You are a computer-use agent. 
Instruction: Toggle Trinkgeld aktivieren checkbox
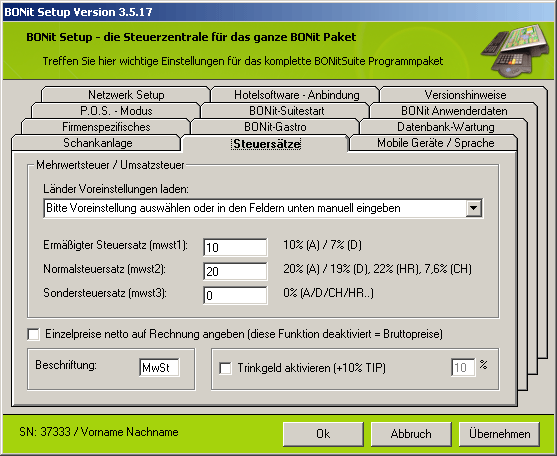[x=225, y=368]
